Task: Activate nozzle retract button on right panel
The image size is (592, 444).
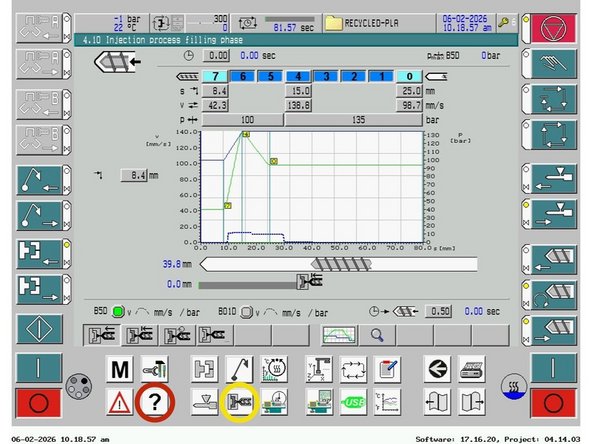Action: click(553, 215)
